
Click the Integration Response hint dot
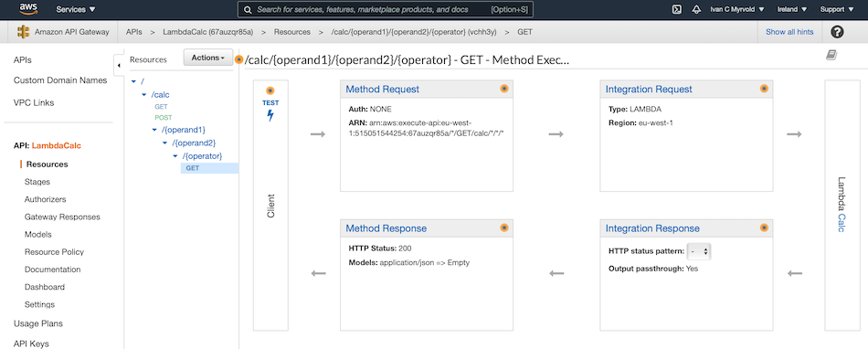click(764, 227)
